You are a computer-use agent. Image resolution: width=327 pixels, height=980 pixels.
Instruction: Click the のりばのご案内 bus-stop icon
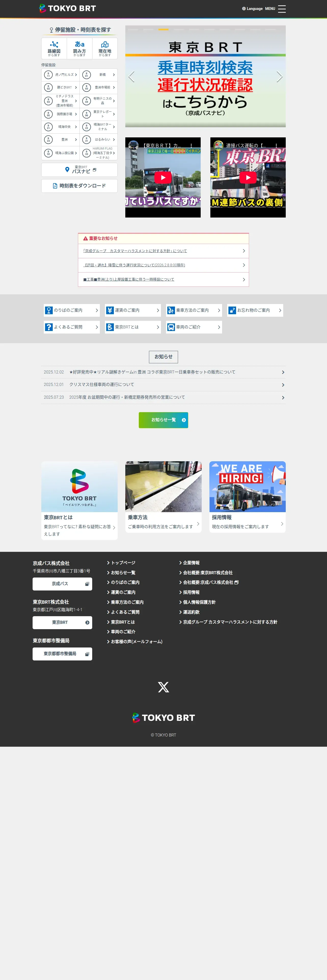pos(49,310)
